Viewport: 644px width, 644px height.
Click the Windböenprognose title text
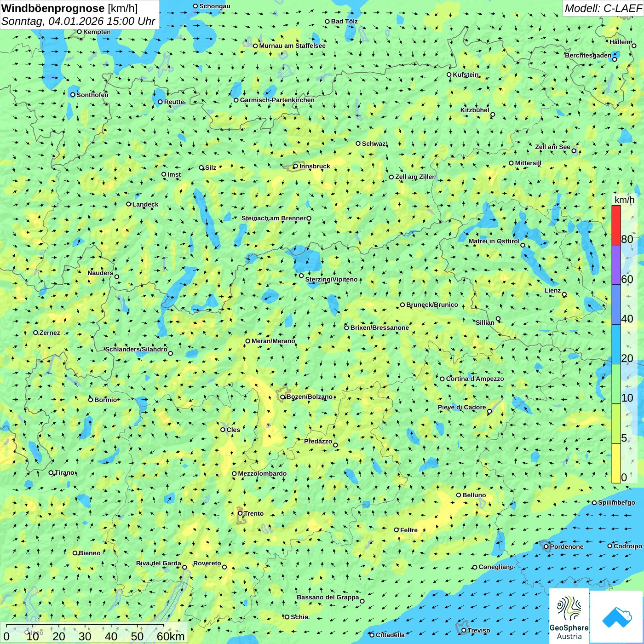[53, 8]
